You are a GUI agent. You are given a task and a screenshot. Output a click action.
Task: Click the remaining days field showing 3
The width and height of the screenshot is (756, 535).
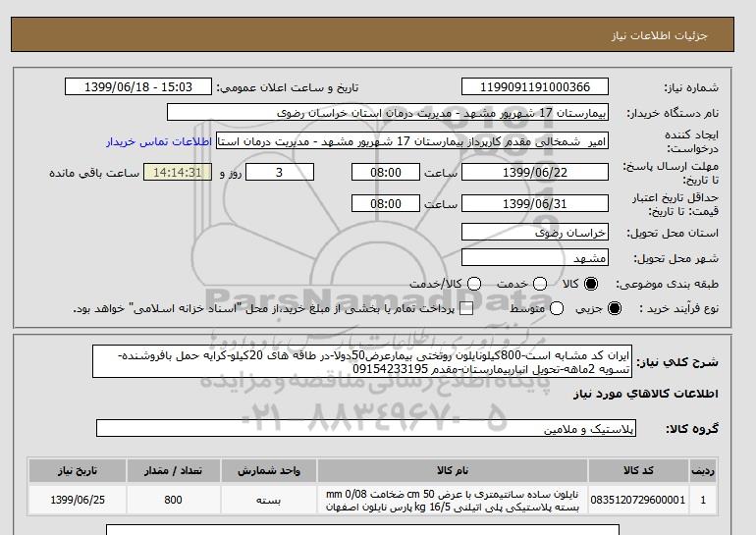[x=280, y=173]
